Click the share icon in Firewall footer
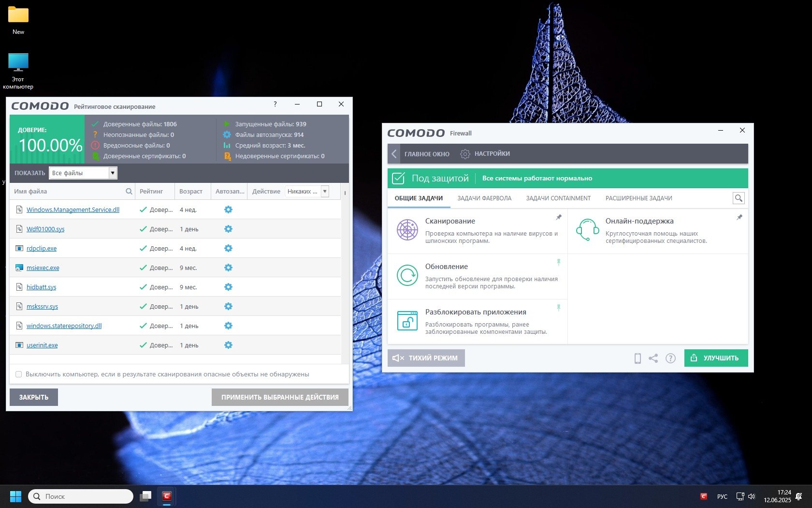 point(653,359)
